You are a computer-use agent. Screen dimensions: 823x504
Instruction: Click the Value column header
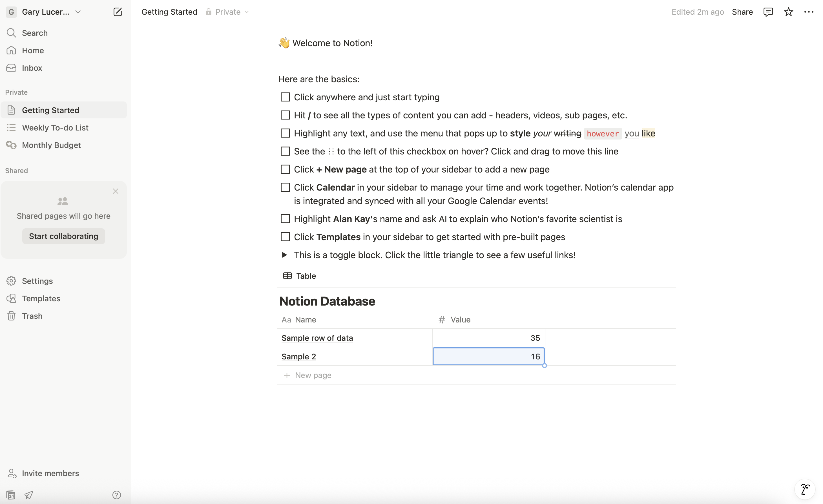(489, 320)
